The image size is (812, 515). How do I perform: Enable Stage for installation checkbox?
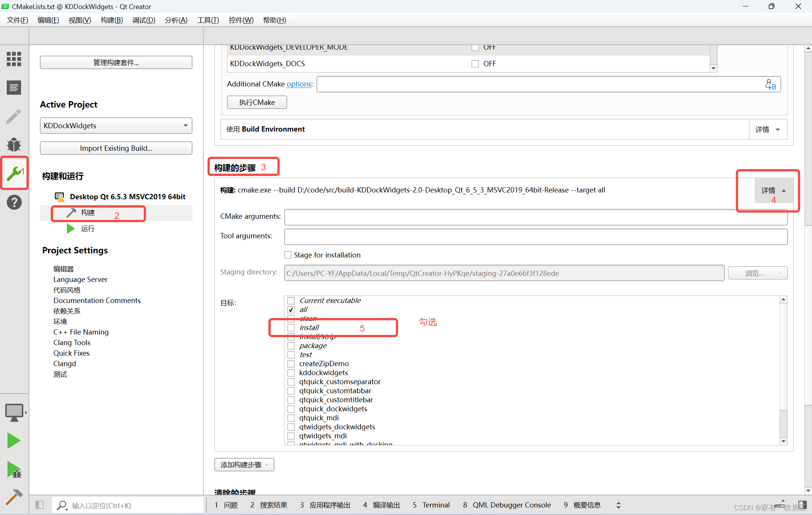[288, 255]
